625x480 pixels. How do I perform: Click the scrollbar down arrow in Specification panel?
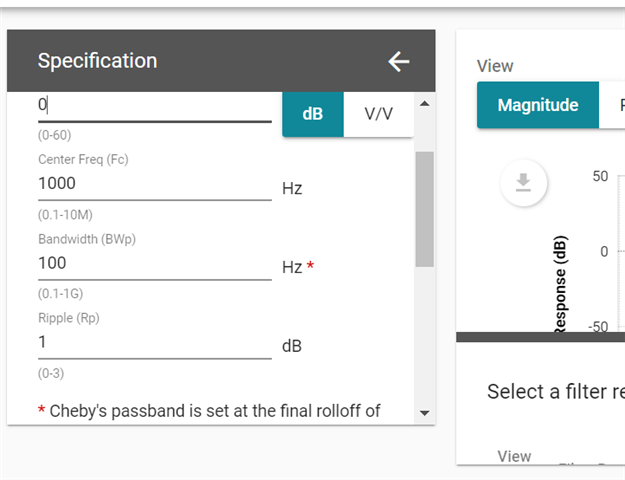tap(424, 412)
